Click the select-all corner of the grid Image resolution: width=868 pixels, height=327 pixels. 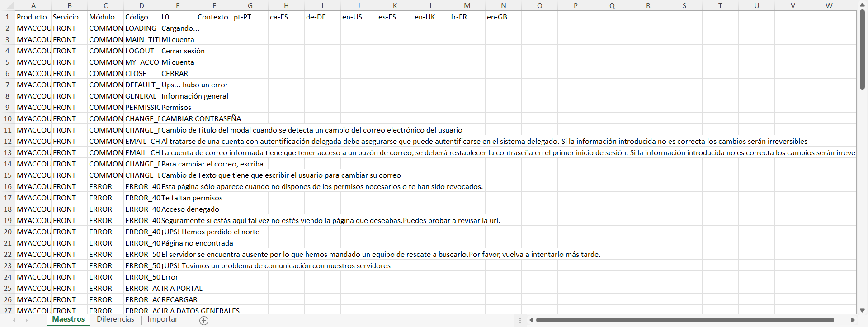pos(7,5)
